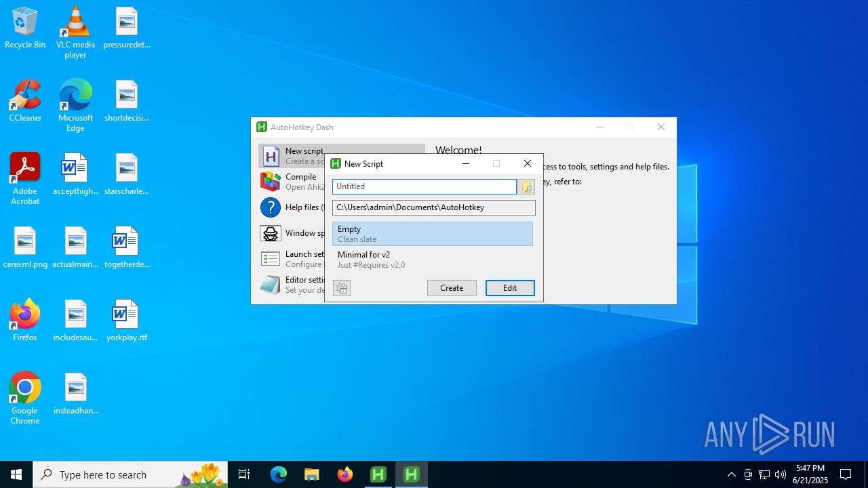Open Task View from the taskbar

244,474
